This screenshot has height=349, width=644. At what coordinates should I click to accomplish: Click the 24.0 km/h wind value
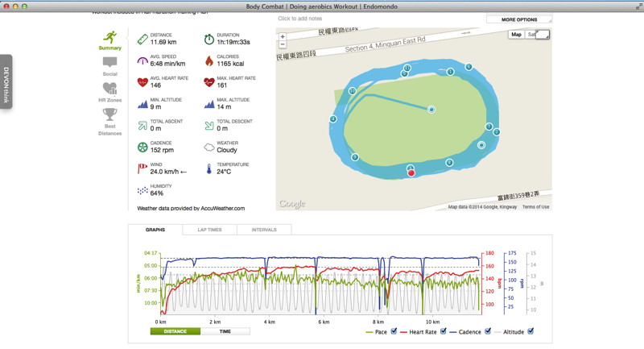click(168, 172)
